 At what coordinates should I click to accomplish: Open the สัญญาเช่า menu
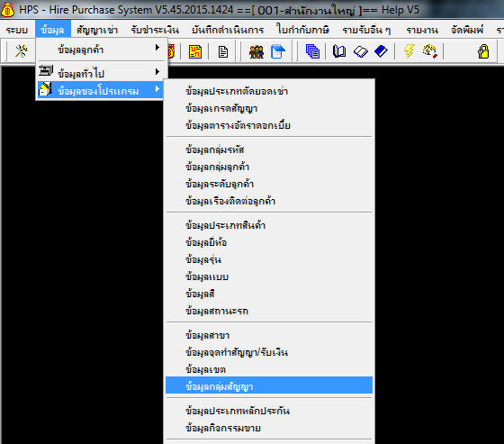pos(97,30)
